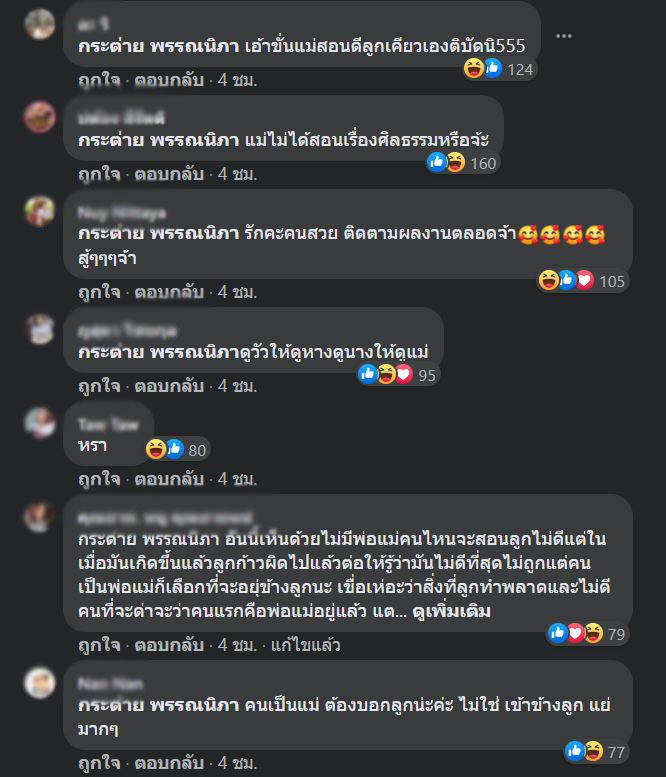The image size is (666, 777).
Task: View the 79 reactions on the long comment
Action: (x=587, y=633)
